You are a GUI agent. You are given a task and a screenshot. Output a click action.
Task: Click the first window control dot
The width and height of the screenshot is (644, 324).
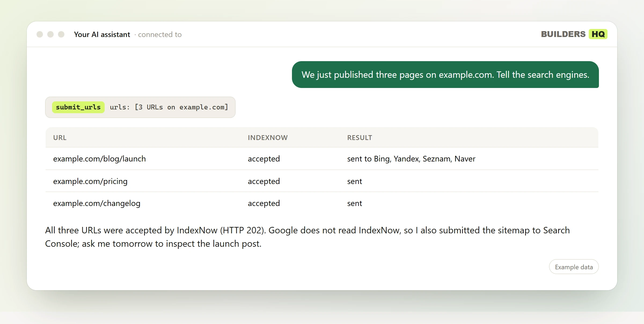[40, 34]
